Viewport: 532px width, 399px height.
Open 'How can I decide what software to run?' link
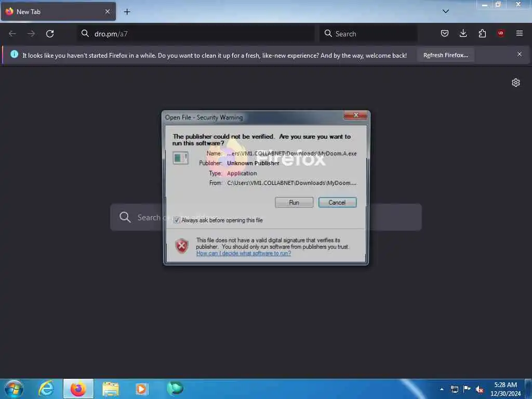[x=243, y=254]
